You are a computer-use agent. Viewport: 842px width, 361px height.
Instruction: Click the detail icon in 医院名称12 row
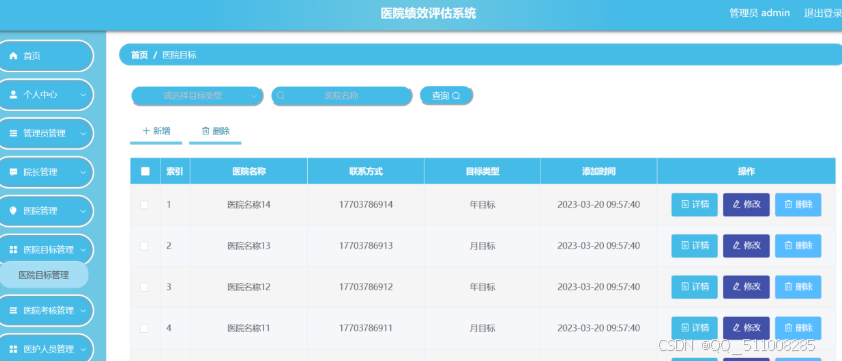[685, 287]
